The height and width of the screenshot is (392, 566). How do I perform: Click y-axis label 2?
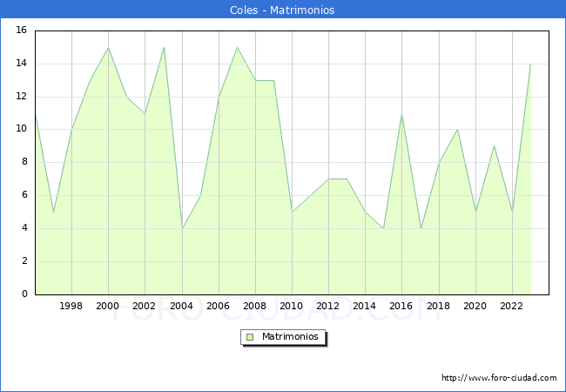click(24, 261)
